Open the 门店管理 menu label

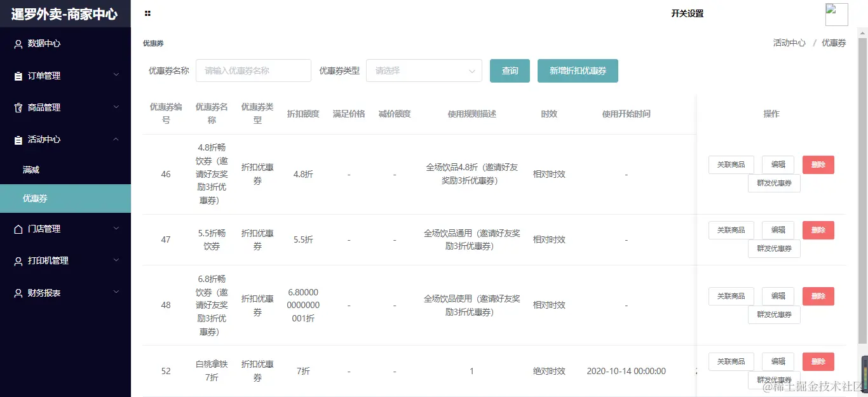[x=44, y=229]
